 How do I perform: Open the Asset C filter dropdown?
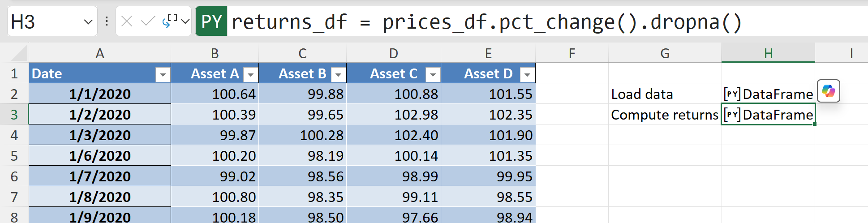click(433, 74)
